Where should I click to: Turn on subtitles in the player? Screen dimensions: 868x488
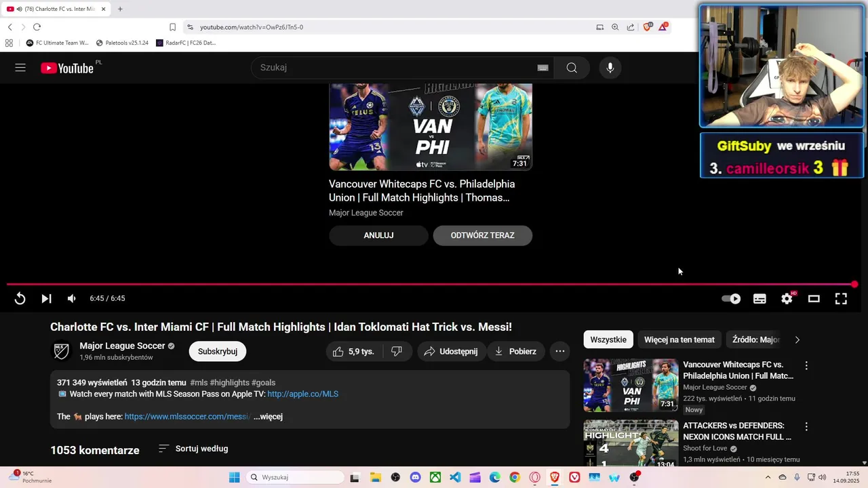[759, 298]
